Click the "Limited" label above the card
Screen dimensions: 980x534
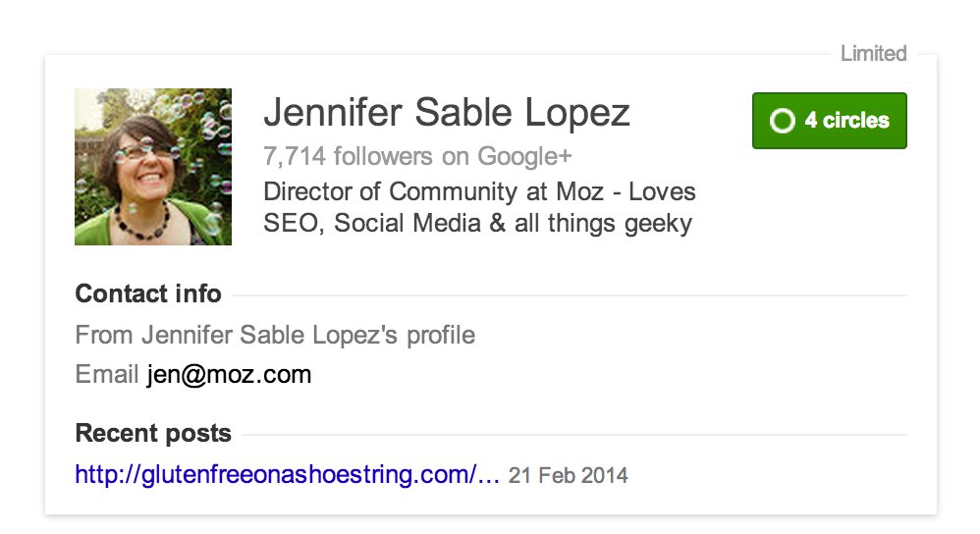(x=873, y=54)
